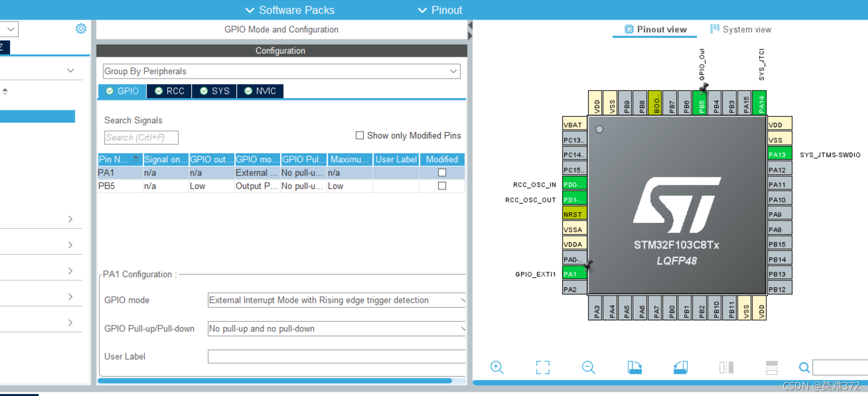Expand the Pinout menu
Screen dimensions: 868x396
[x=440, y=10]
